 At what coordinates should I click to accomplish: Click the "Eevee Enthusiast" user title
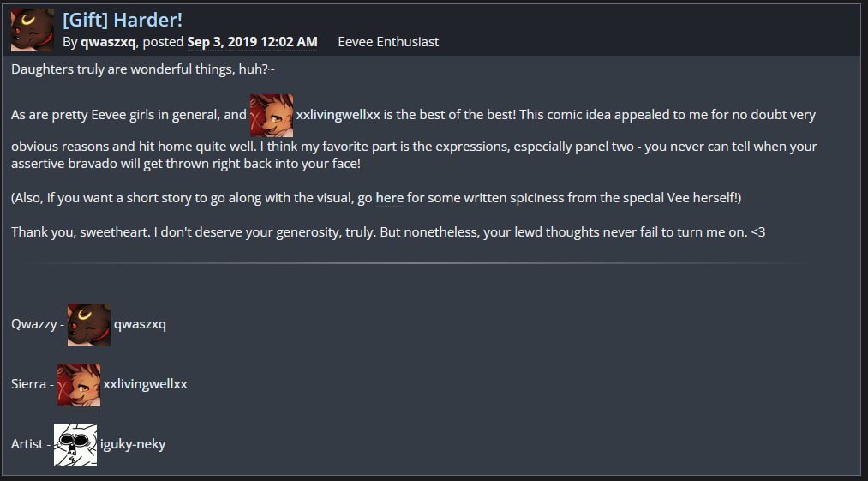388,42
